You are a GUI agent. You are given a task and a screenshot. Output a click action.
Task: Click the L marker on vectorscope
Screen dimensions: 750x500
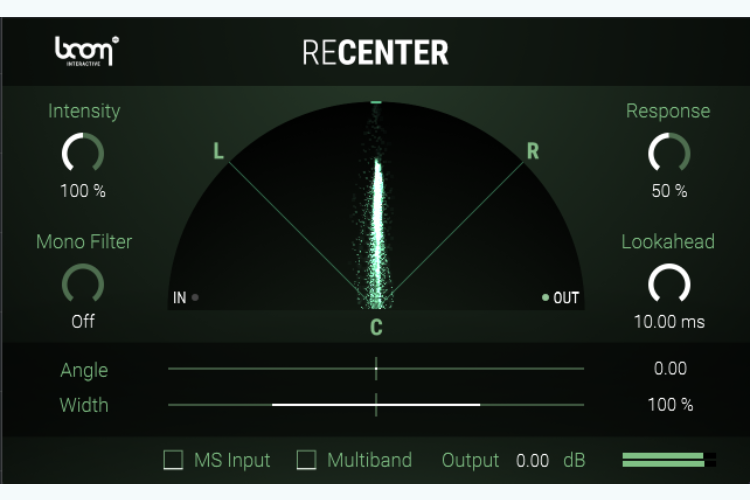pos(218,151)
